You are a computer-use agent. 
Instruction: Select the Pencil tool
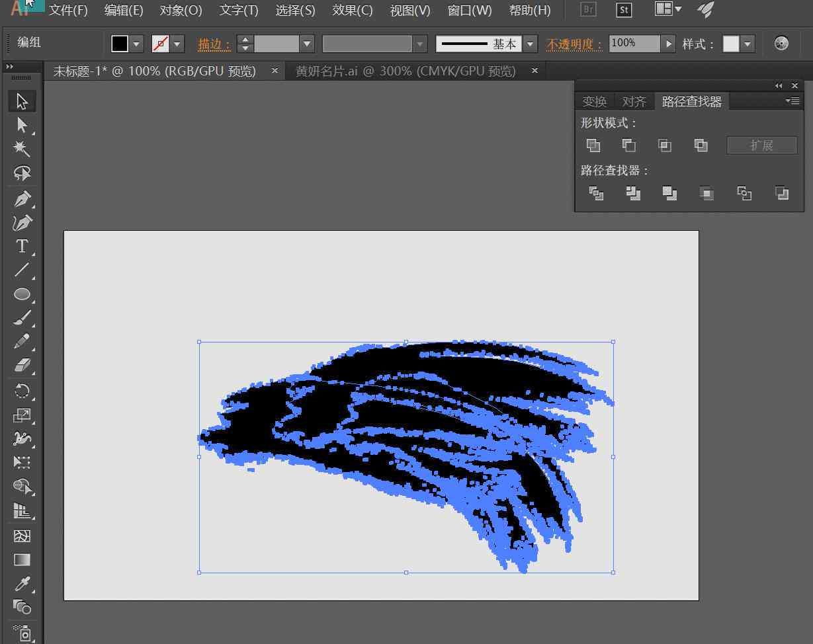(x=22, y=342)
